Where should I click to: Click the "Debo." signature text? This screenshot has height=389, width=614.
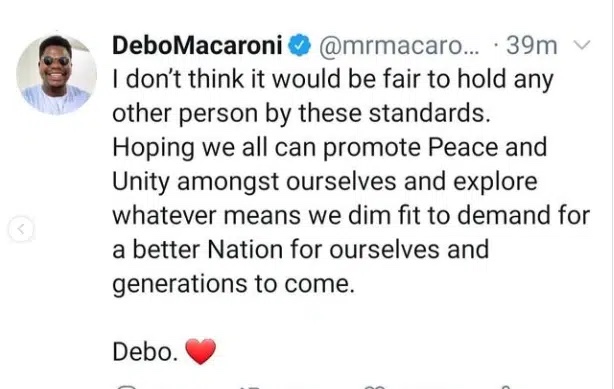[145, 351]
